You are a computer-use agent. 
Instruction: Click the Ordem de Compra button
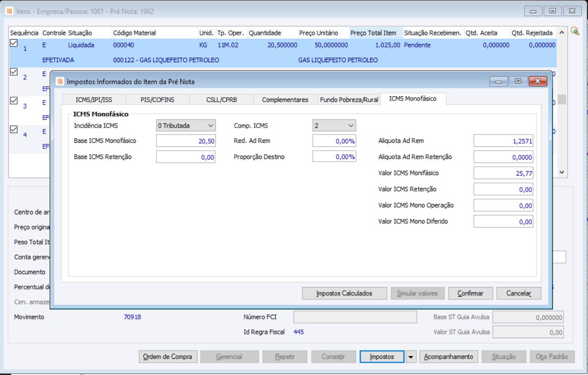tap(167, 357)
